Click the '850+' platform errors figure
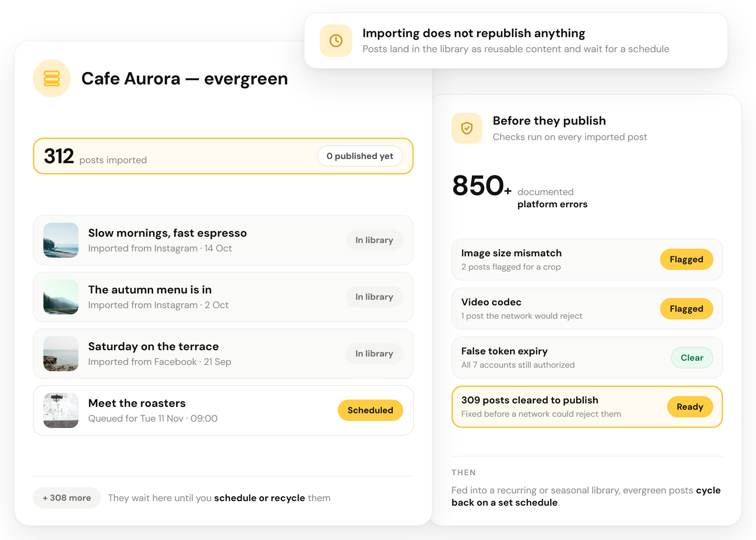The image size is (756, 540). [482, 186]
